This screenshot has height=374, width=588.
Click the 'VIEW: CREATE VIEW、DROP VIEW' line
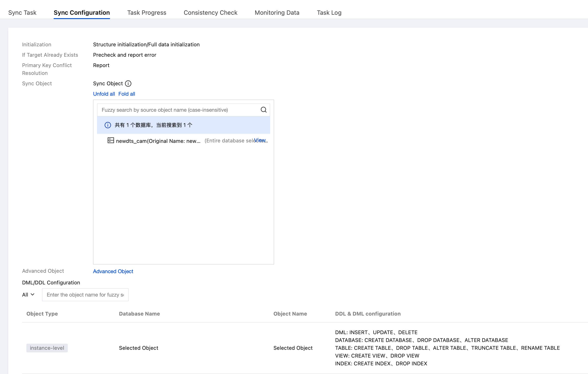(x=377, y=356)
